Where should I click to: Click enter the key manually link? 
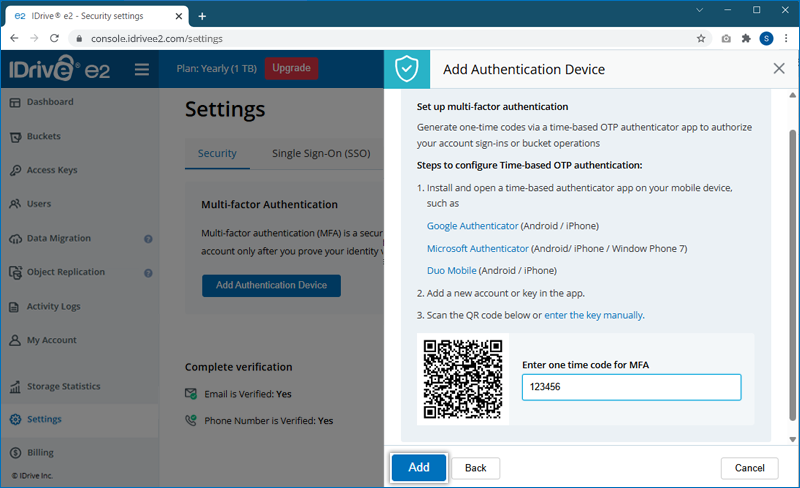click(593, 315)
